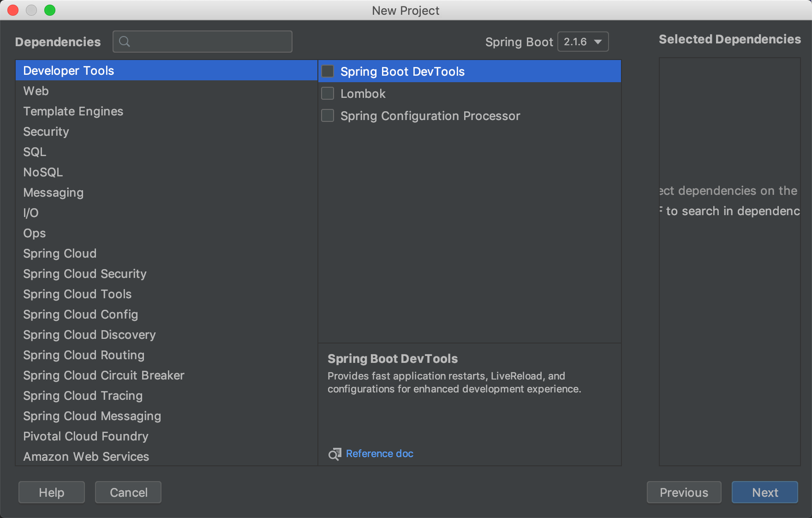Choose the SQL category
The image size is (812, 518).
point(35,152)
